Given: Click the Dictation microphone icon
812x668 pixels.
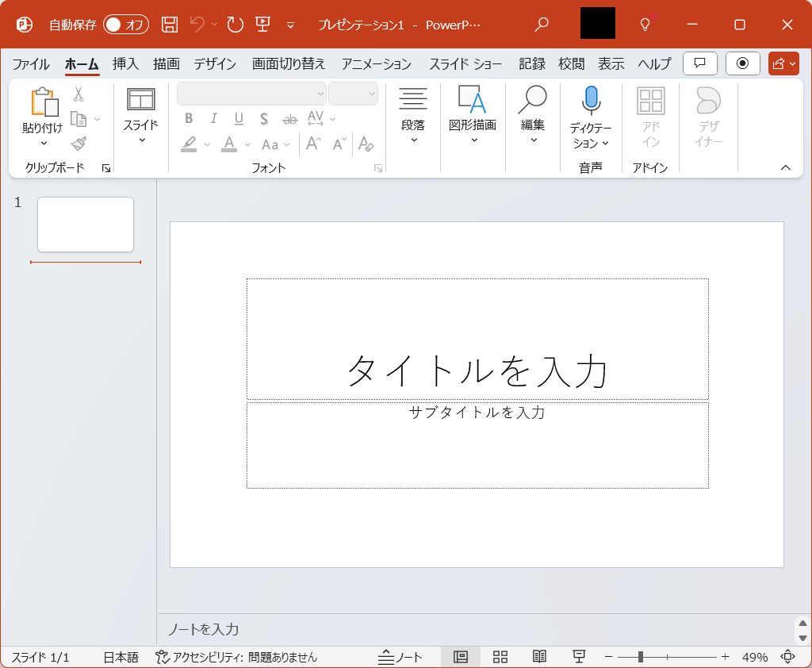Looking at the screenshot, I should click(x=591, y=101).
